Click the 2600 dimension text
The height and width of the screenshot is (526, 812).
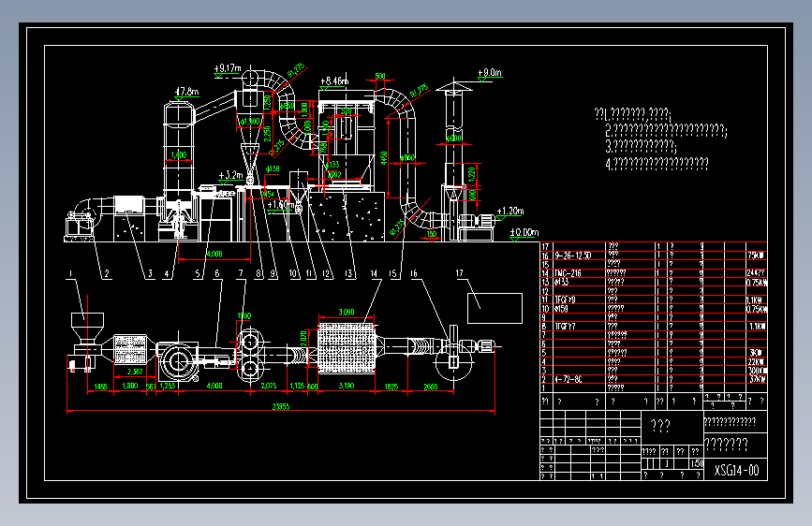tap(430, 387)
